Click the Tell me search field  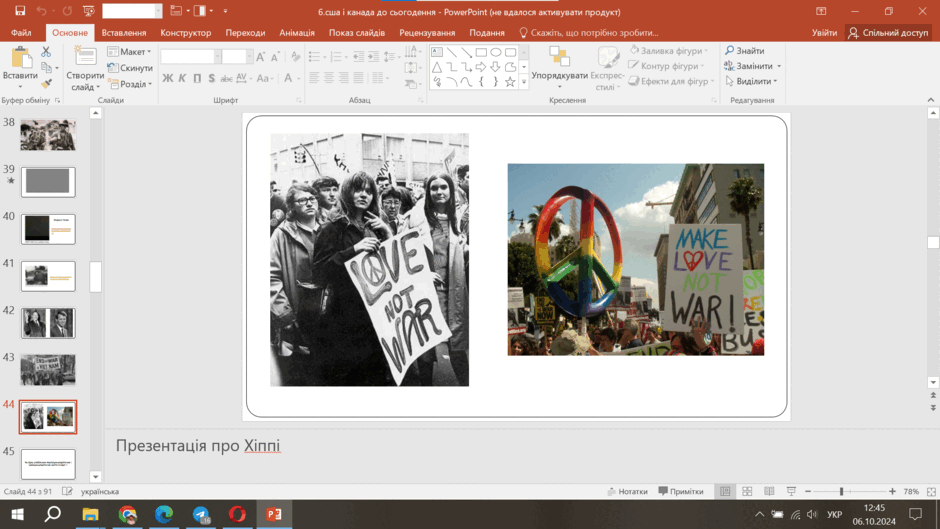point(589,32)
